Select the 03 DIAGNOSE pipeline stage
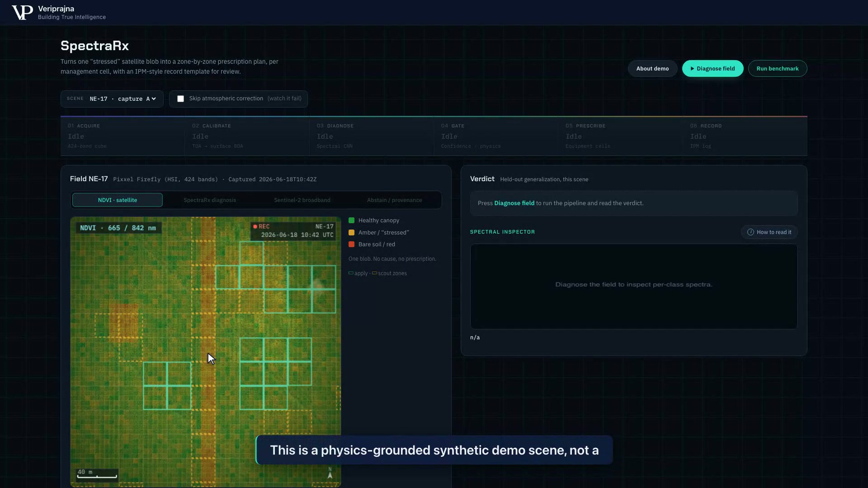 pyautogui.click(x=372, y=136)
